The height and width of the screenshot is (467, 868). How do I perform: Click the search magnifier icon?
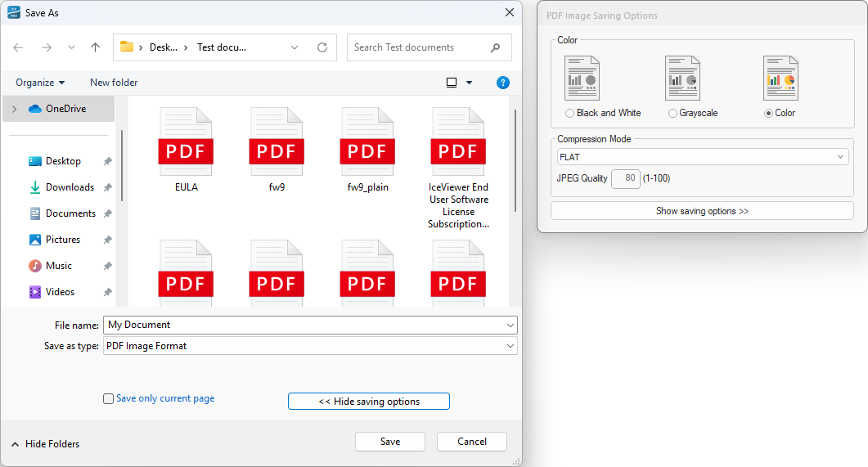pyautogui.click(x=496, y=47)
